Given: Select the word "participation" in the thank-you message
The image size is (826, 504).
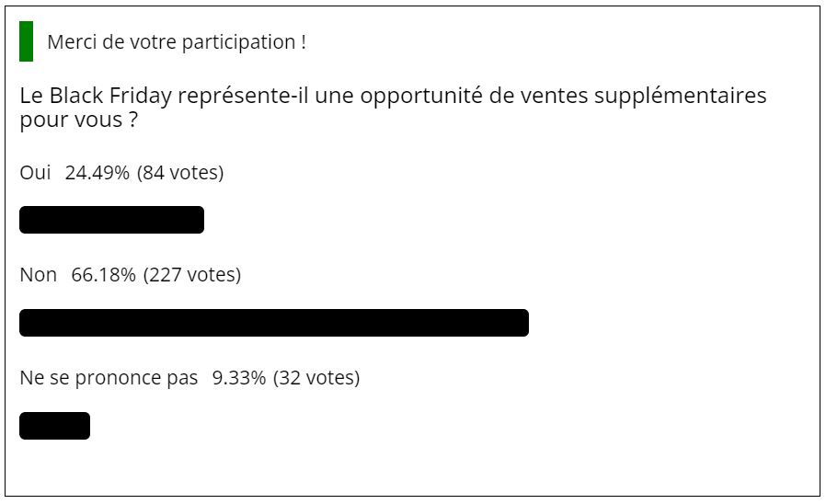Looking at the screenshot, I should pyautogui.click(x=238, y=42).
